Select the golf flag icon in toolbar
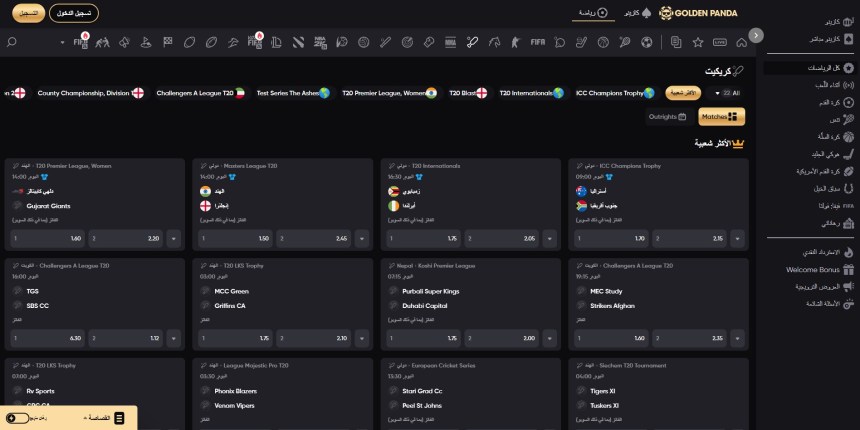The height and width of the screenshot is (430, 860). pyautogui.click(x=146, y=42)
